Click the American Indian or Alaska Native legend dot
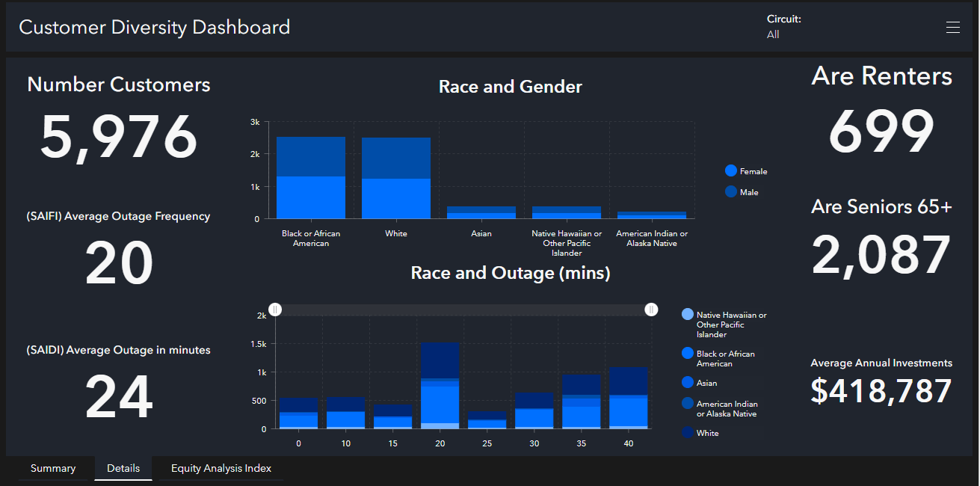This screenshot has width=980, height=486. (686, 404)
